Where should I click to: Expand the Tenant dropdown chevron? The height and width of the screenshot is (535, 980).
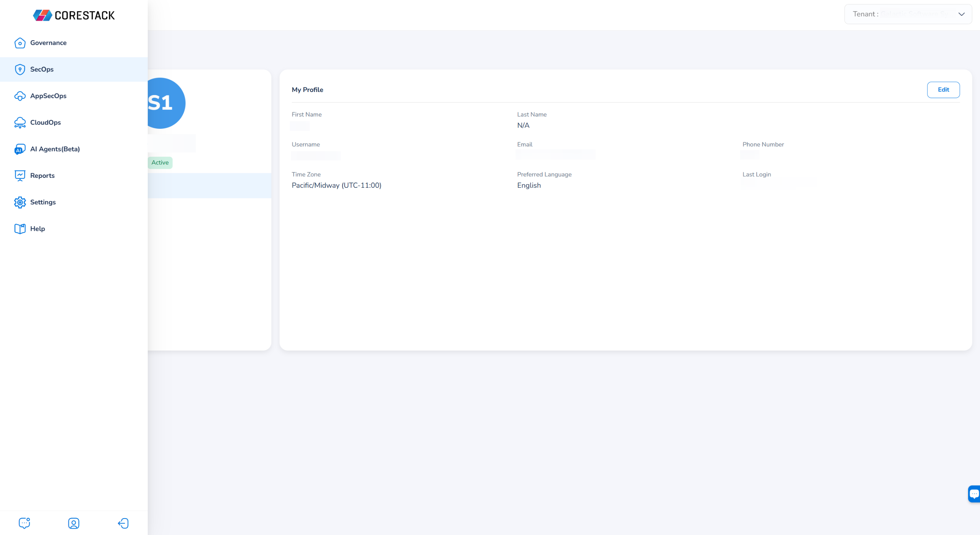(x=961, y=14)
